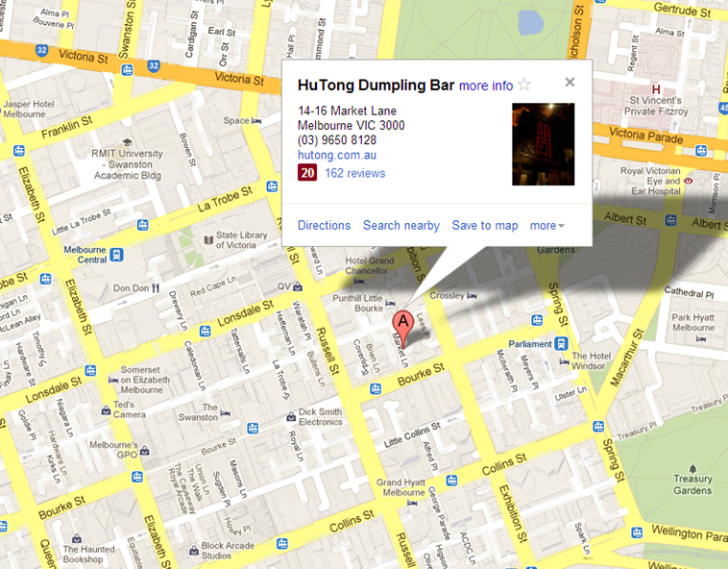Click the Treasury Gardens tree icon
The height and width of the screenshot is (569, 728).
[692, 468]
